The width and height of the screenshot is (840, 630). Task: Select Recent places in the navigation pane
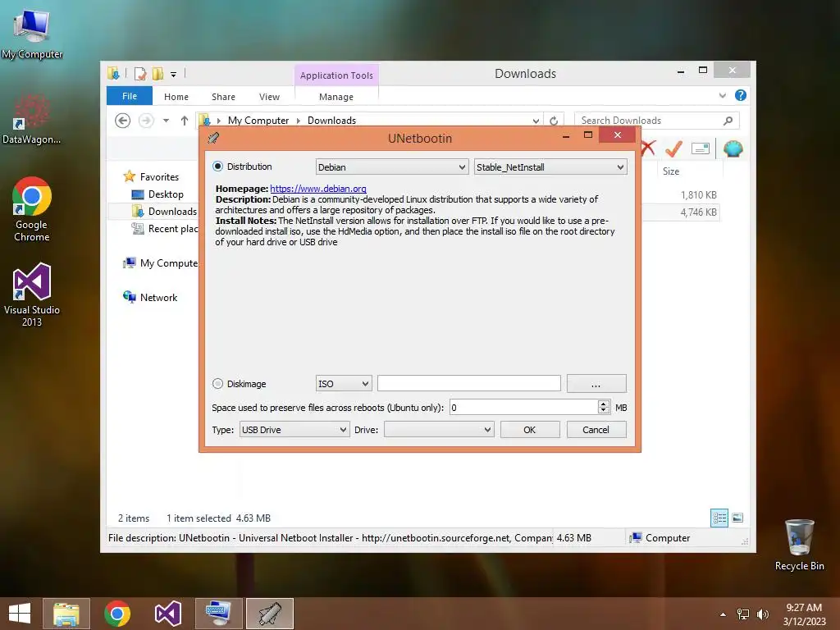click(x=172, y=229)
